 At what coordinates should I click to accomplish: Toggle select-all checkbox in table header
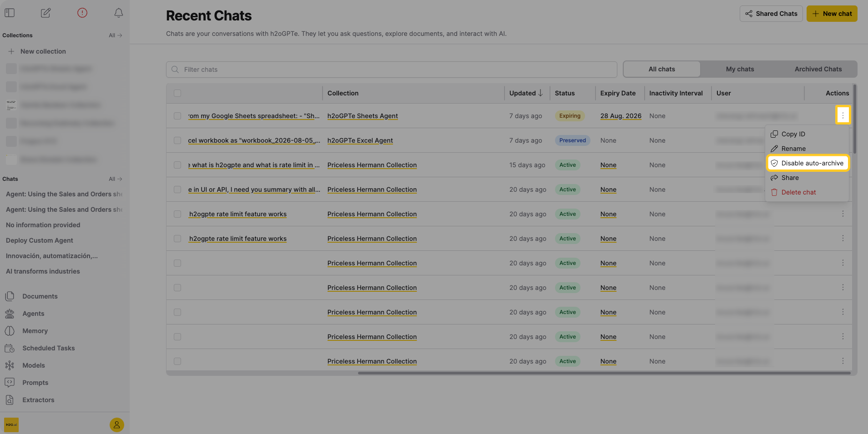tap(177, 93)
